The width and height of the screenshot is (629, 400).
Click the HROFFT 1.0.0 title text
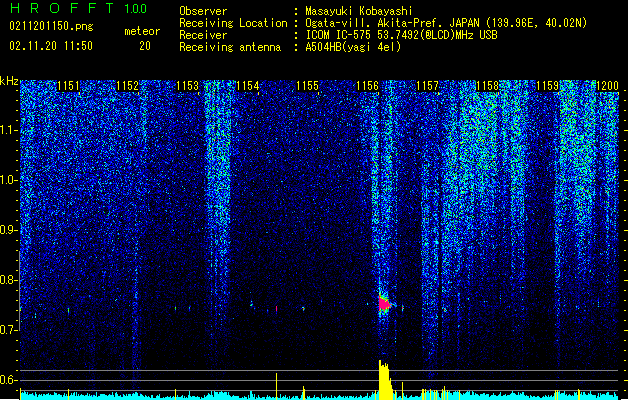[78, 8]
